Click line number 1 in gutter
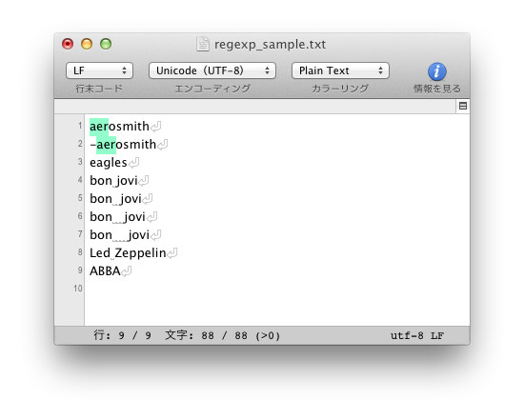The image size is (524, 420). pos(80,126)
